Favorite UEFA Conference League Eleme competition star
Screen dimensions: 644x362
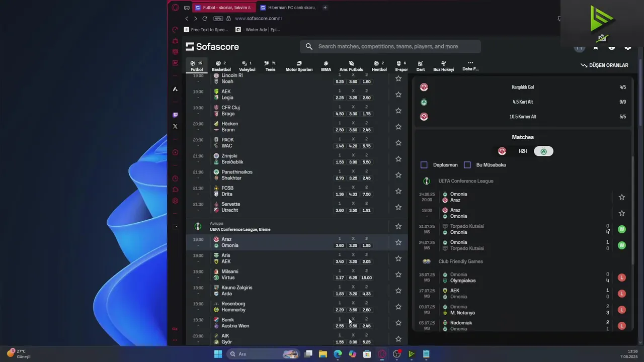click(398, 226)
